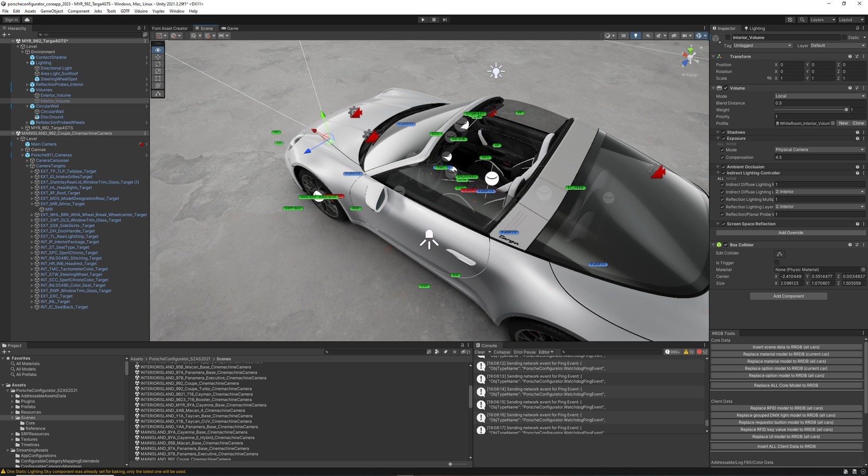This screenshot has height=476, width=868.
Task: Toggle 2D view mode in scene toolbar
Action: click(x=623, y=36)
